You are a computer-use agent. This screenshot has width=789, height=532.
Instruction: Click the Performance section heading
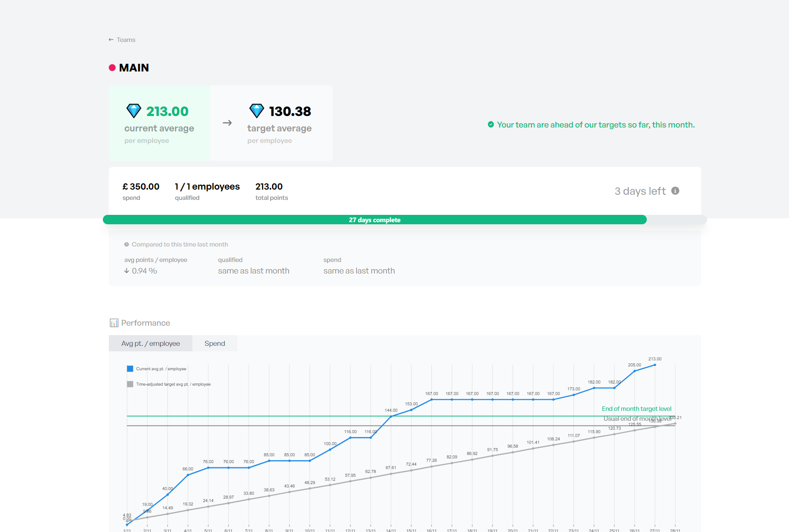tap(146, 323)
